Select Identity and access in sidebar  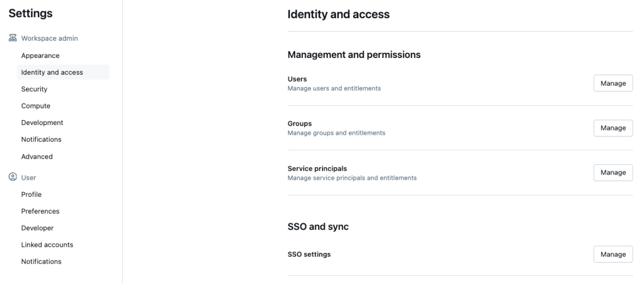click(52, 72)
